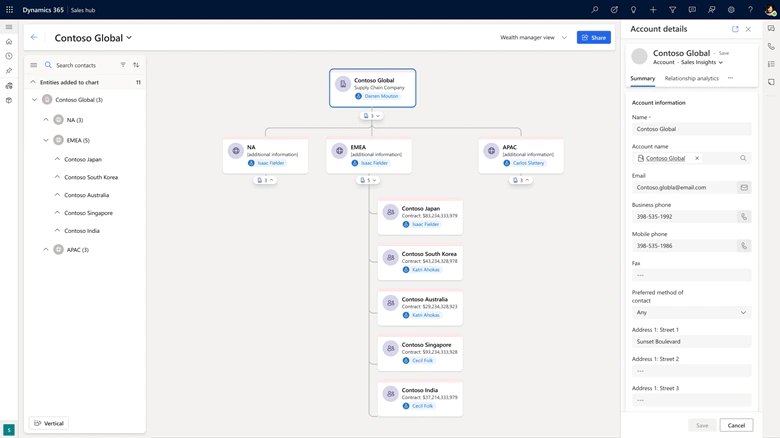The width and height of the screenshot is (780, 438).
Task: Open Preferred method of contact dropdown
Action: [691, 312]
